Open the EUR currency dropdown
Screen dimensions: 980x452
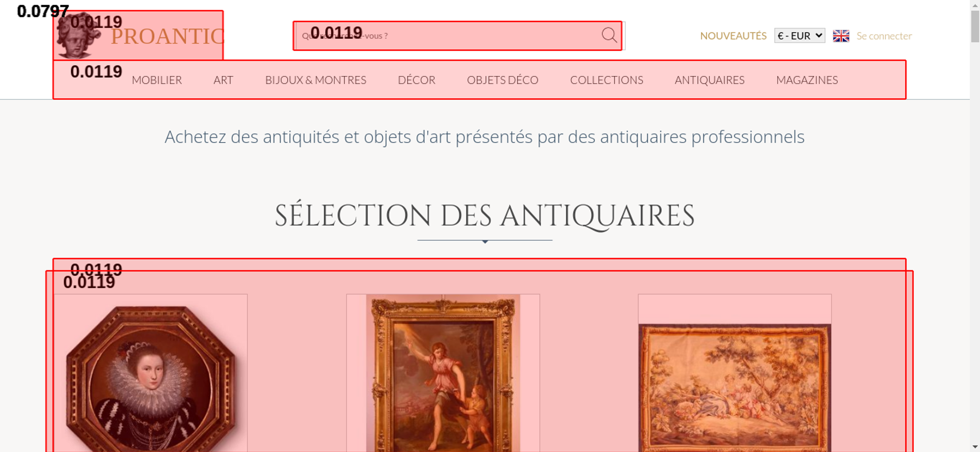800,36
